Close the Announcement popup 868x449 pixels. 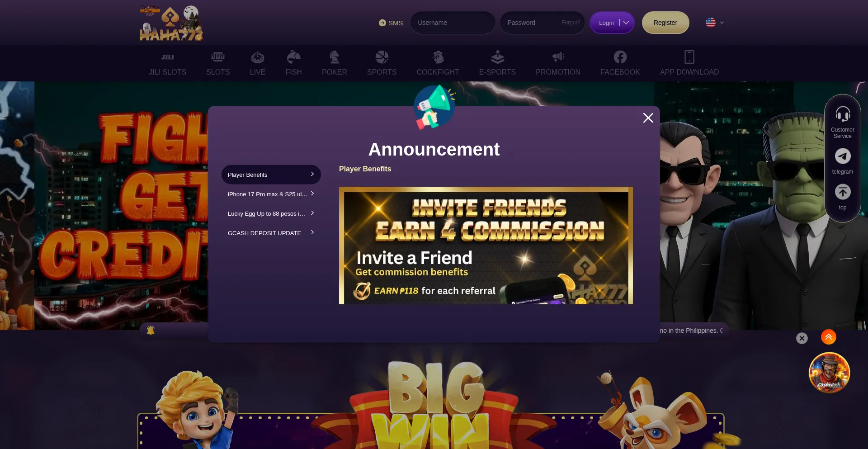pyautogui.click(x=648, y=118)
